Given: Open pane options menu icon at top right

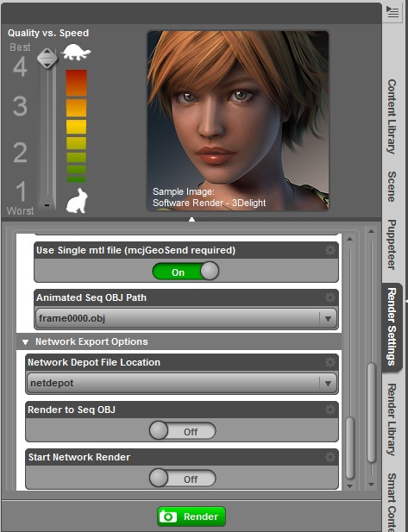Looking at the screenshot, I should pos(392,12).
